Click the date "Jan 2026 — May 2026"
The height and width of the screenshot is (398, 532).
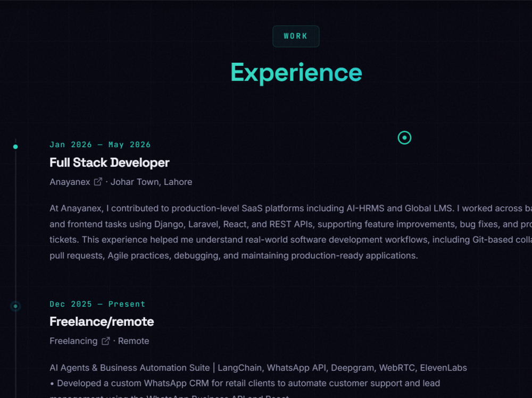click(x=100, y=145)
